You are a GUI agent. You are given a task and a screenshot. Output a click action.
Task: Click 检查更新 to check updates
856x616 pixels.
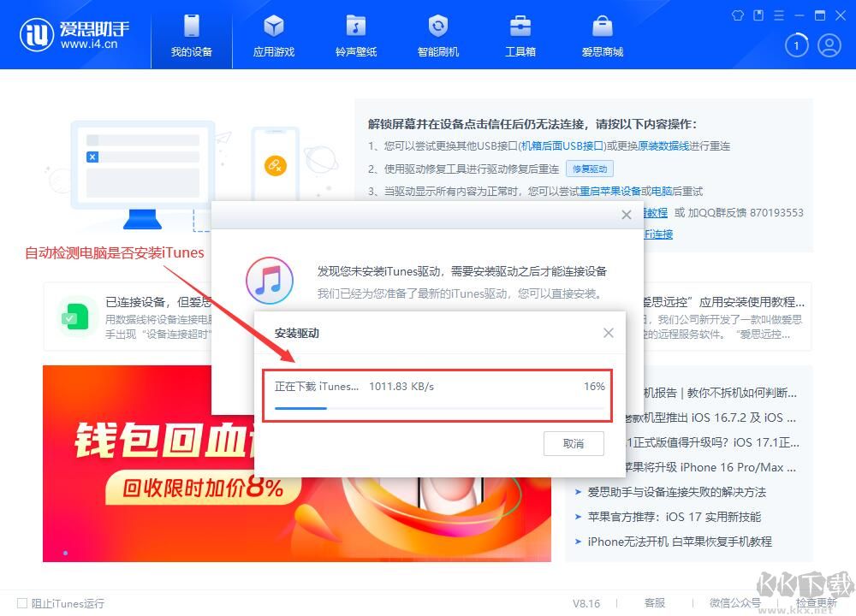[816, 603]
